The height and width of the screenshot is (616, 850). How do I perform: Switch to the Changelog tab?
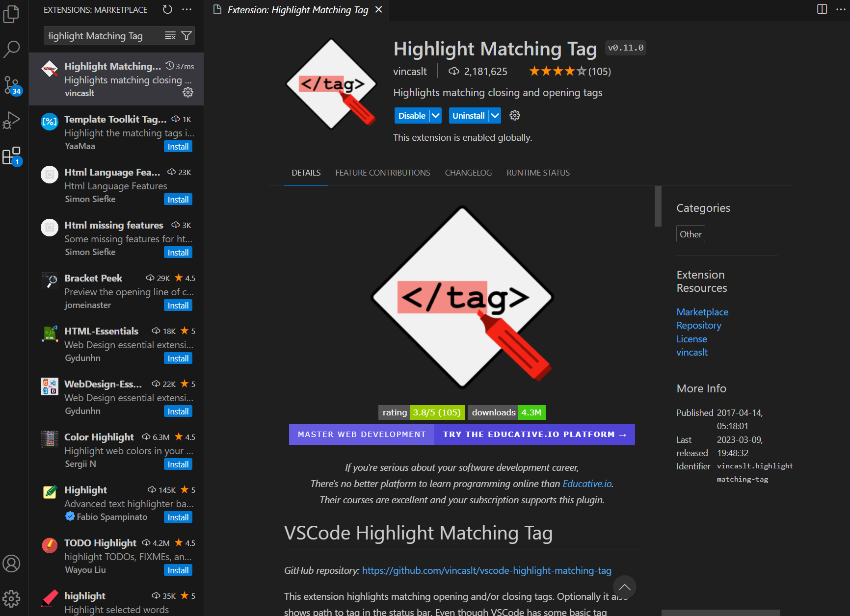pyautogui.click(x=468, y=173)
